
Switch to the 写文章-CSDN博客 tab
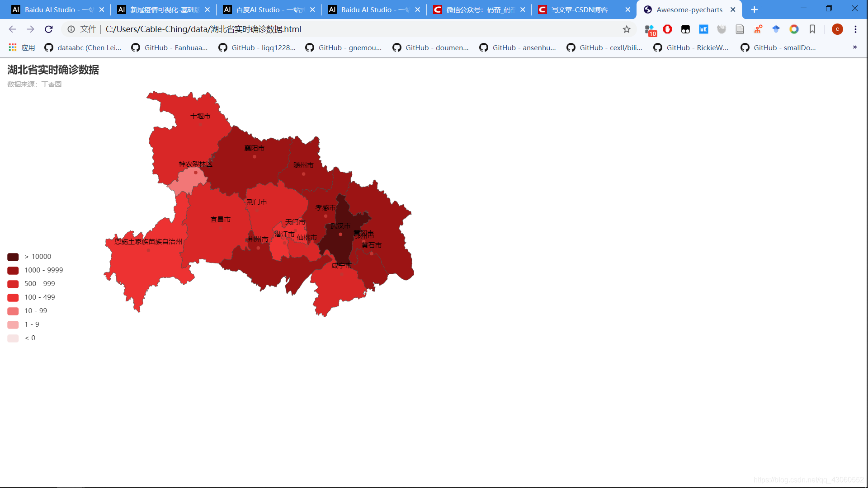579,9
